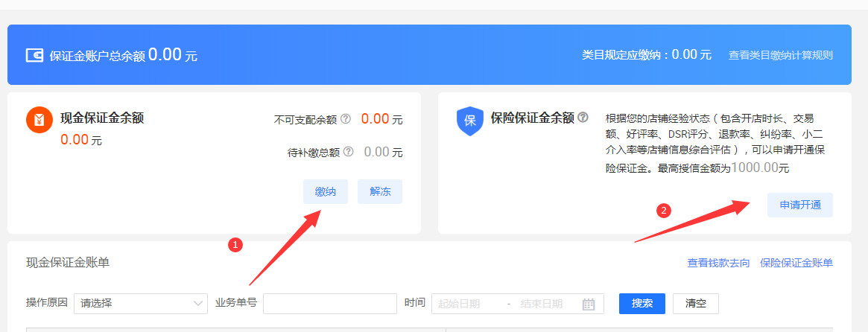Click the blue shield 保 icon
868x332 pixels.
point(470,121)
